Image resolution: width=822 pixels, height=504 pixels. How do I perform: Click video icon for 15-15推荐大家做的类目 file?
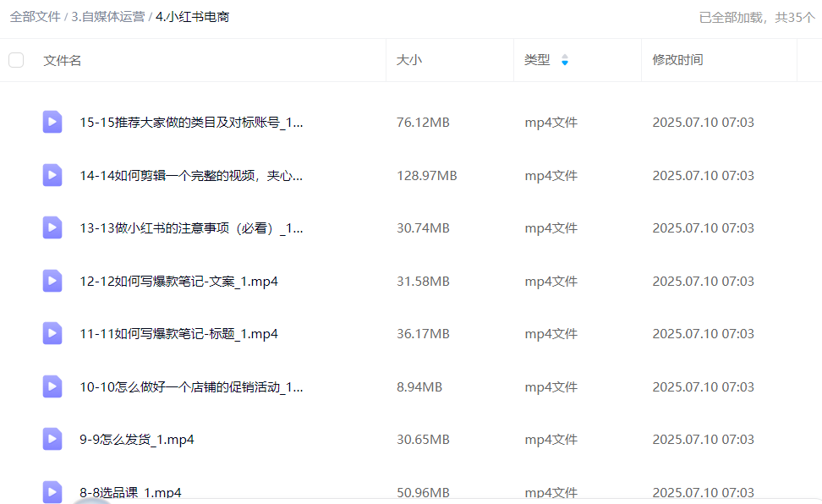click(x=52, y=122)
